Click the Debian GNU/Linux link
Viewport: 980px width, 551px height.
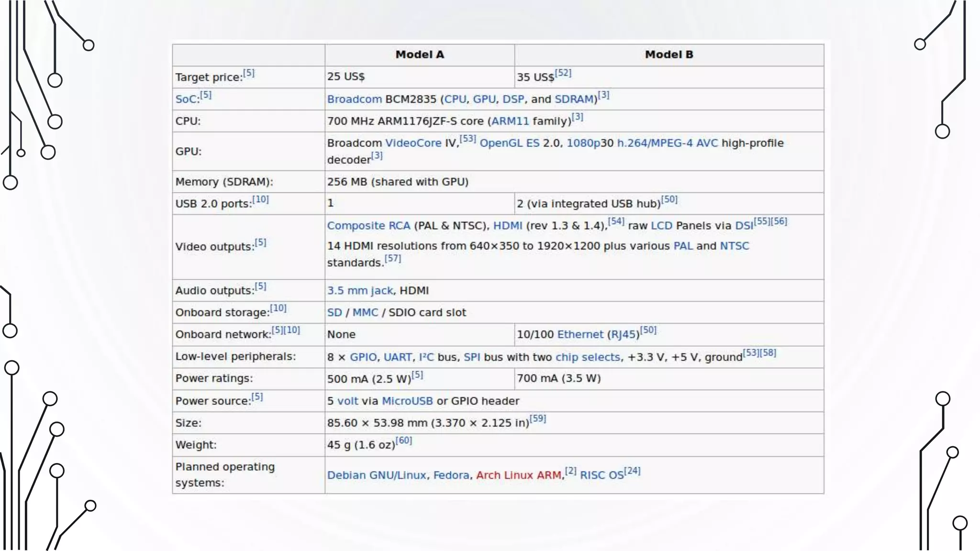(377, 475)
